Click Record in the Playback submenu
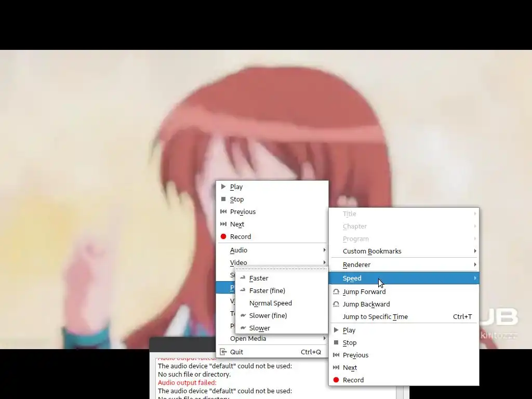532x399 pixels. tap(404, 380)
